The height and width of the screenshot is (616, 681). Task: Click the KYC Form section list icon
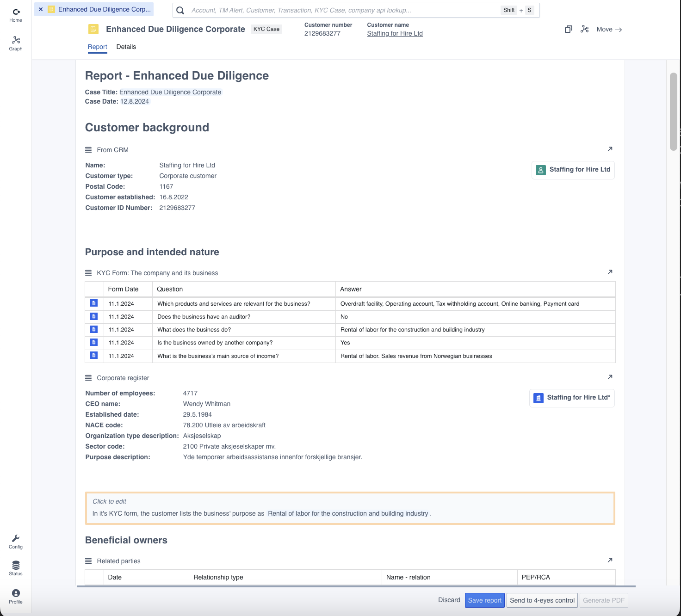[x=88, y=273]
